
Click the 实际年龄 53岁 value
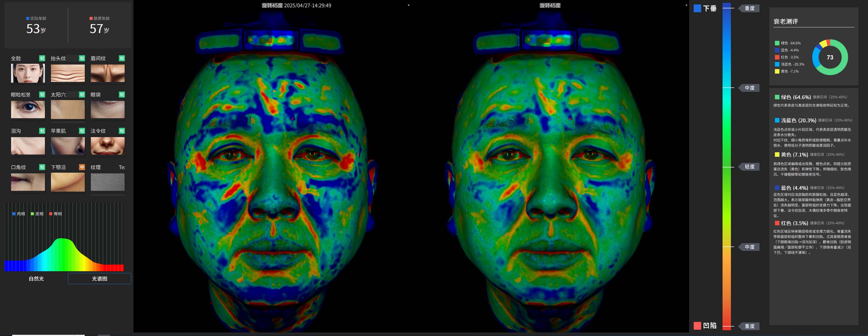tap(36, 29)
